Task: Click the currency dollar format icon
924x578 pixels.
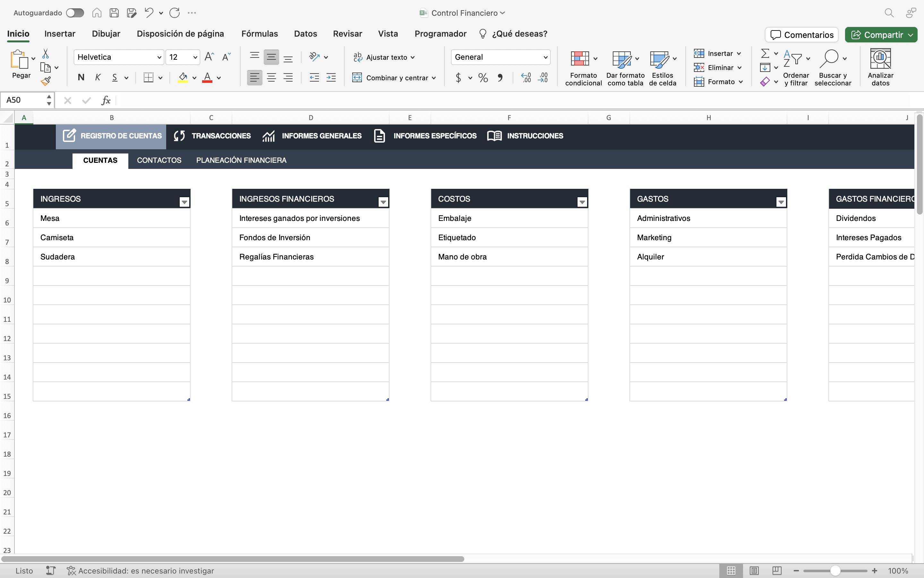Action: pos(458,78)
